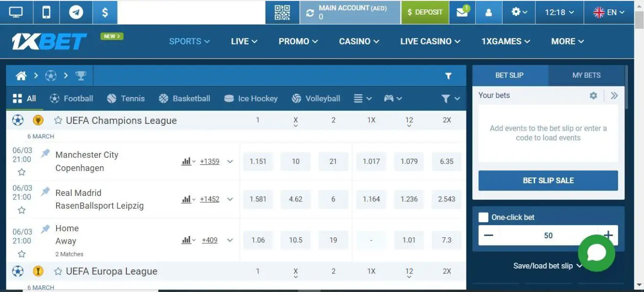Increase stake with the plus button
Image resolution: width=644 pixels, height=292 pixels.
click(608, 235)
